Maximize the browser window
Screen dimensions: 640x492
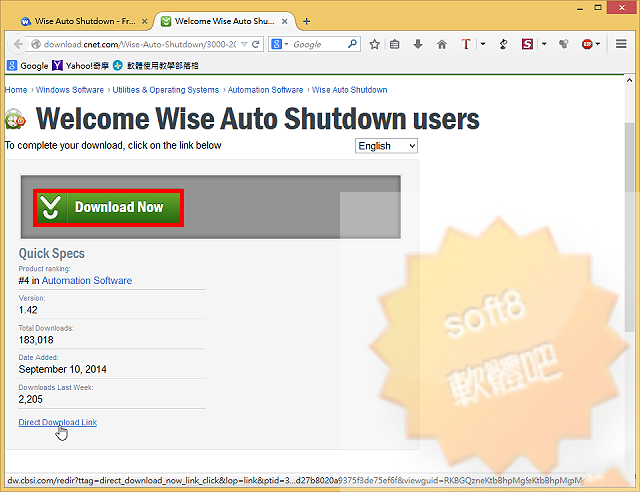coord(598,7)
